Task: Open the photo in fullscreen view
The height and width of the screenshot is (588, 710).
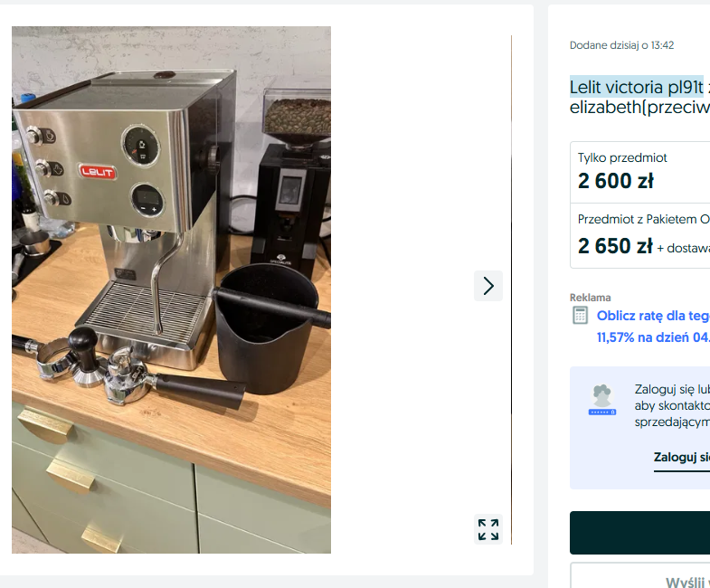Action: (488, 529)
